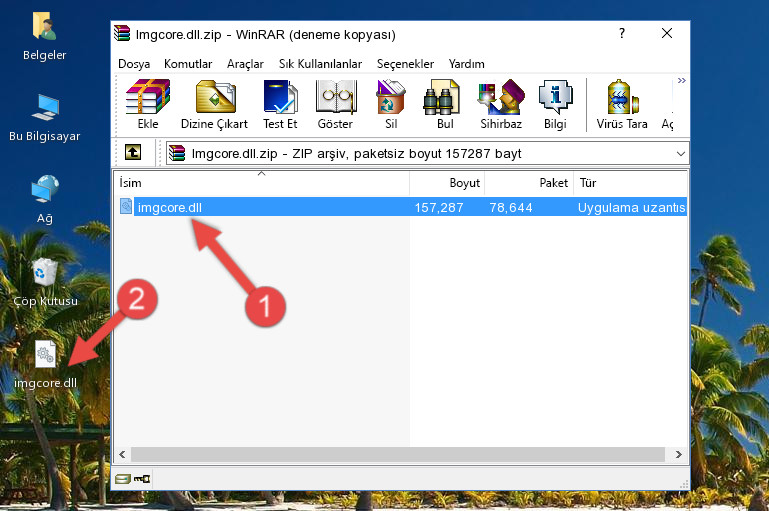Click the horizontal scrollbar right arrow
The height and width of the screenshot is (511, 769).
(x=679, y=455)
